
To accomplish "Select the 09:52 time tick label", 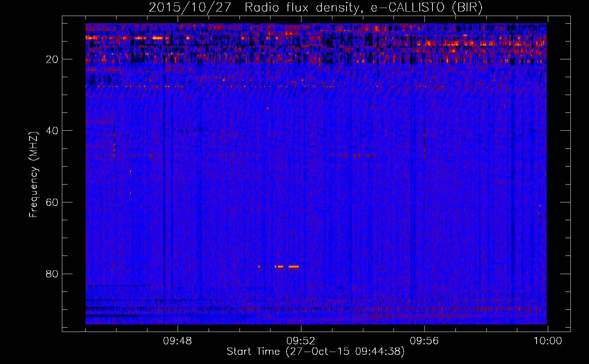I will click(301, 341).
